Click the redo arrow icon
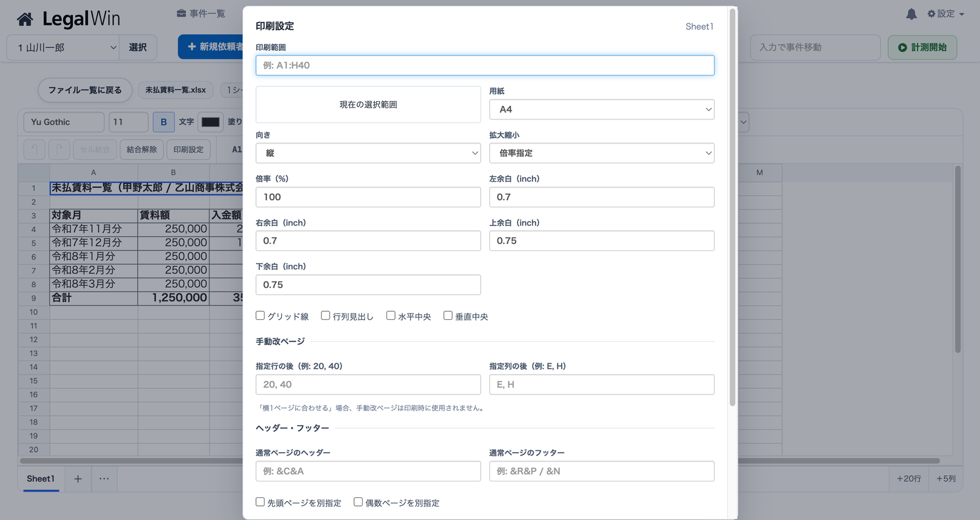The image size is (980, 520). coord(59,149)
